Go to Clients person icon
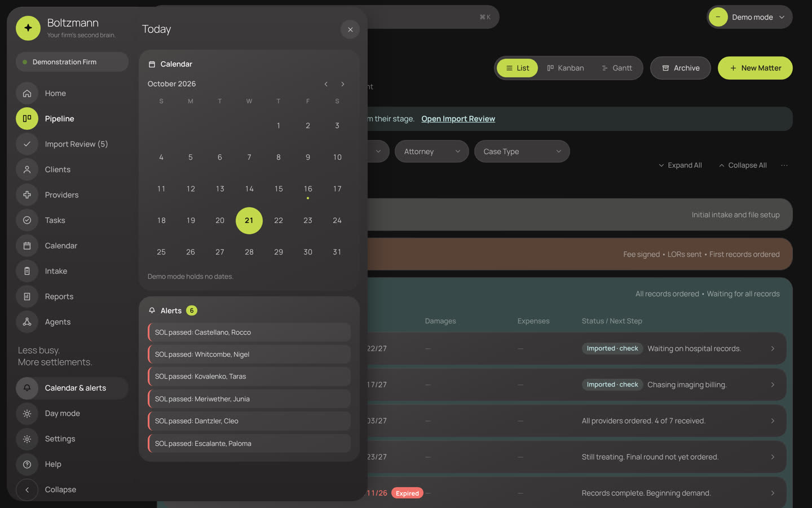 point(27,169)
